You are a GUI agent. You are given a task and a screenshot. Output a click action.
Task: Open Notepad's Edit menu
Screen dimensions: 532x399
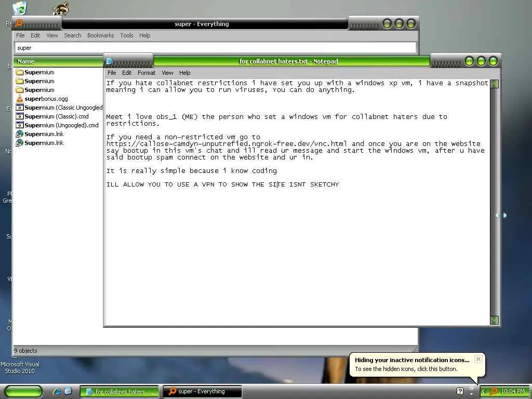pos(127,73)
